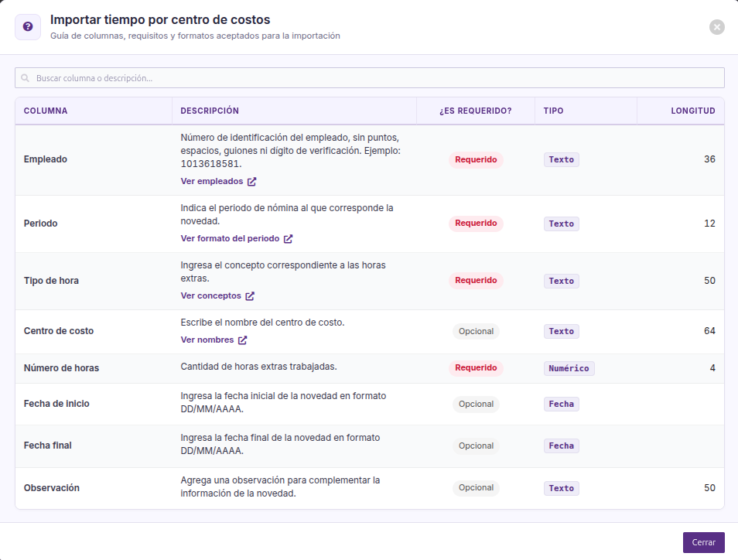The height and width of the screenshot is (560, 738).
Task: Open the 'Ver conceptos' link
Action: (x=211, y=295)
